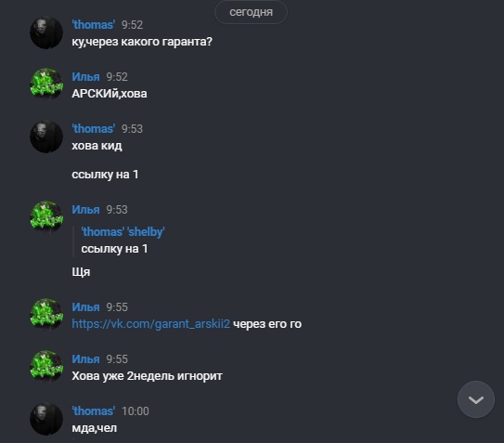
Task: Open quoted author 'thomas' 'shelby' name
Action: click(123, 231)
